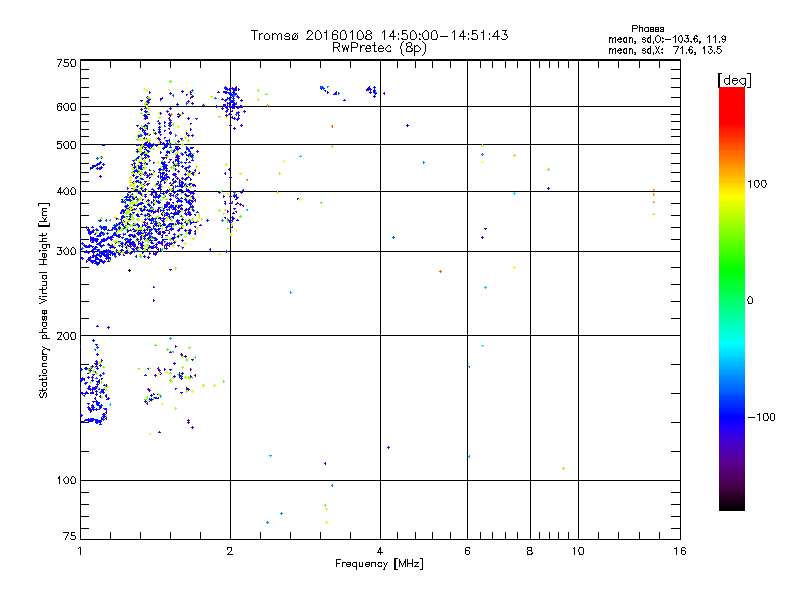
Task: Click the y-axis tick label '200'
Action: pos(66,336)
